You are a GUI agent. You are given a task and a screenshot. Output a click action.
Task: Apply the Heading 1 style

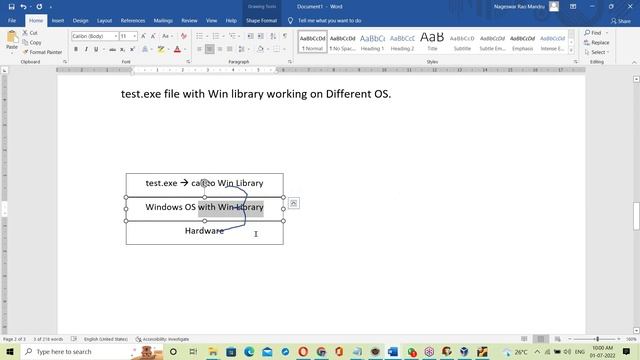pyautogui.click(x=372, y=42)
